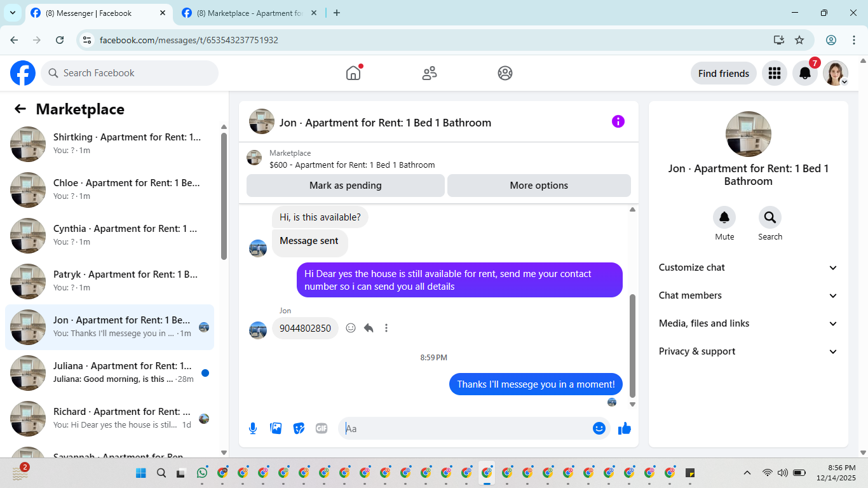
Task: Open Chrome profile icon
Action: pyautogui.click(x=831, y=40)
